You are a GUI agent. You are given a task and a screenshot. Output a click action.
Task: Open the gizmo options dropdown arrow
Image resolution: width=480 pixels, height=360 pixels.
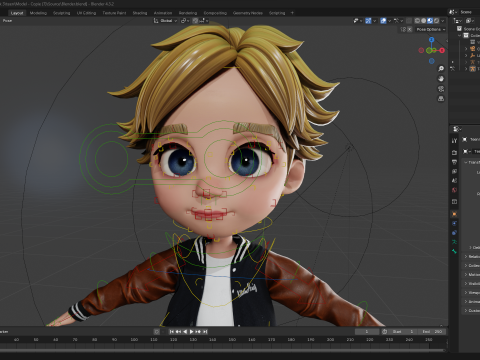pyautogui.click(x=374, y=21)
